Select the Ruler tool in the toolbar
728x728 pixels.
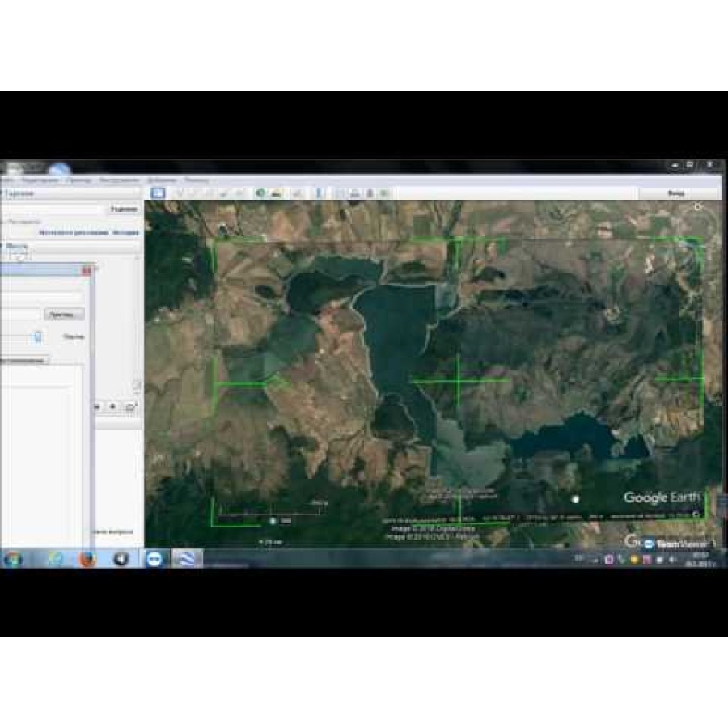[x=319, y=193]
